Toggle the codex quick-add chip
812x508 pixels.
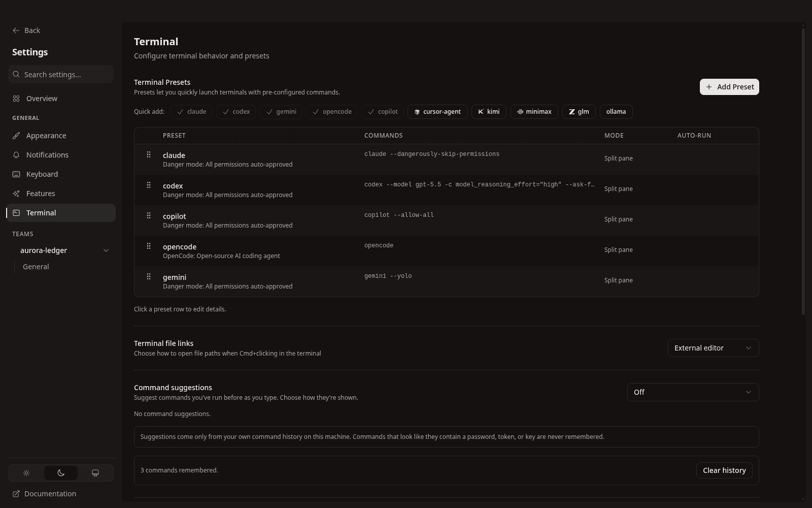click(236, 112)
